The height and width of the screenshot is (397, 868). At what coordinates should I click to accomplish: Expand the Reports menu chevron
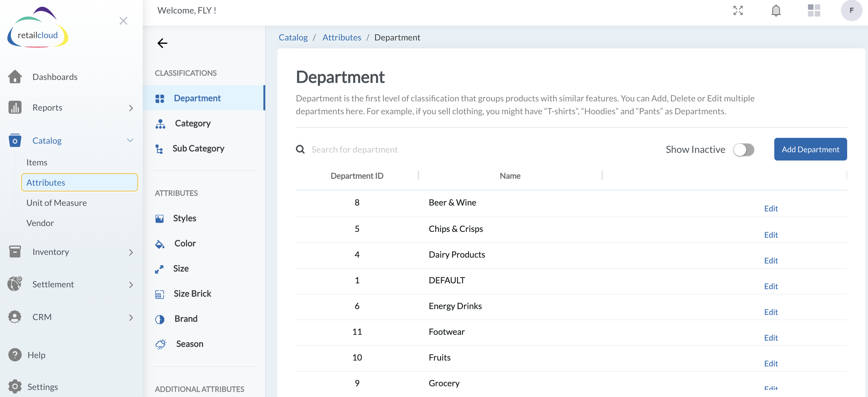tap(131, 108)
